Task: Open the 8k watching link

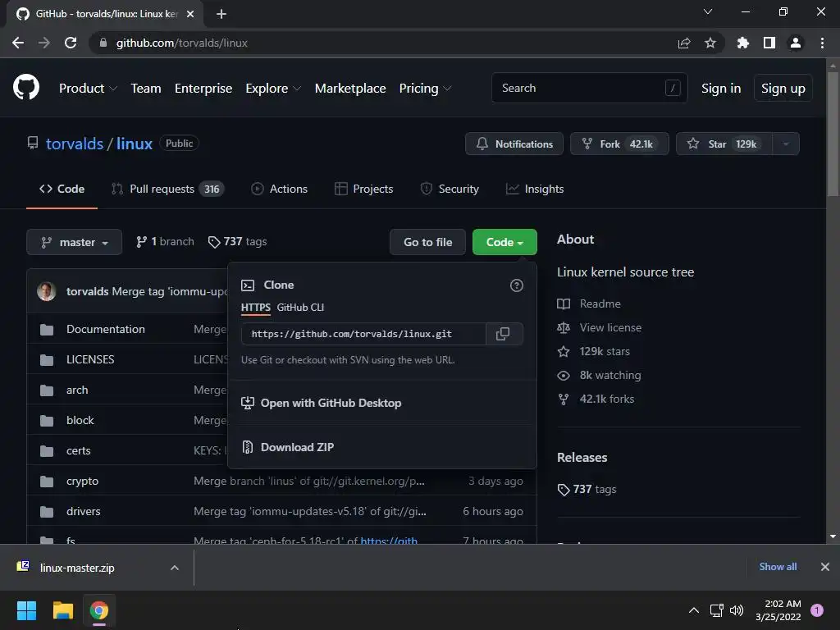Action: click(x=599, y=376)
